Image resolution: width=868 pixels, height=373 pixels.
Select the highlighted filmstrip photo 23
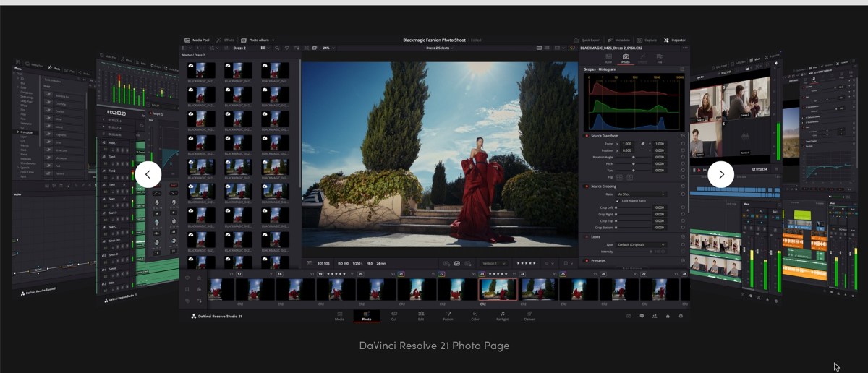click(x=498, y=289)
